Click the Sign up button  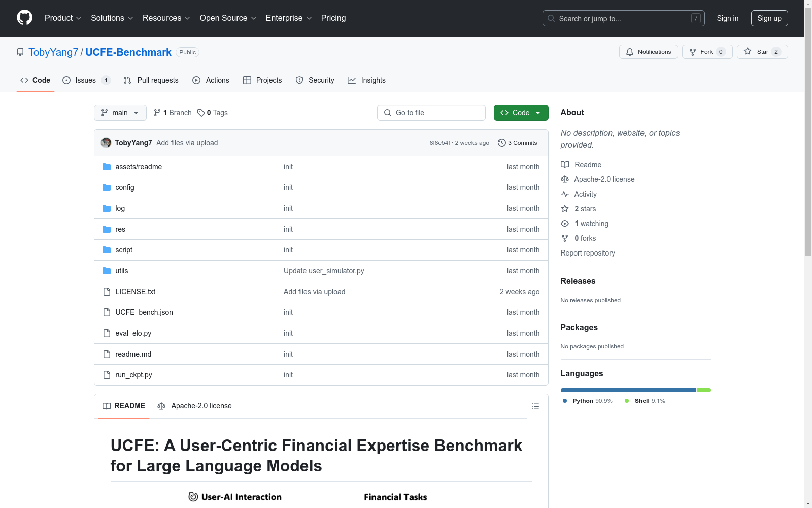769,18
